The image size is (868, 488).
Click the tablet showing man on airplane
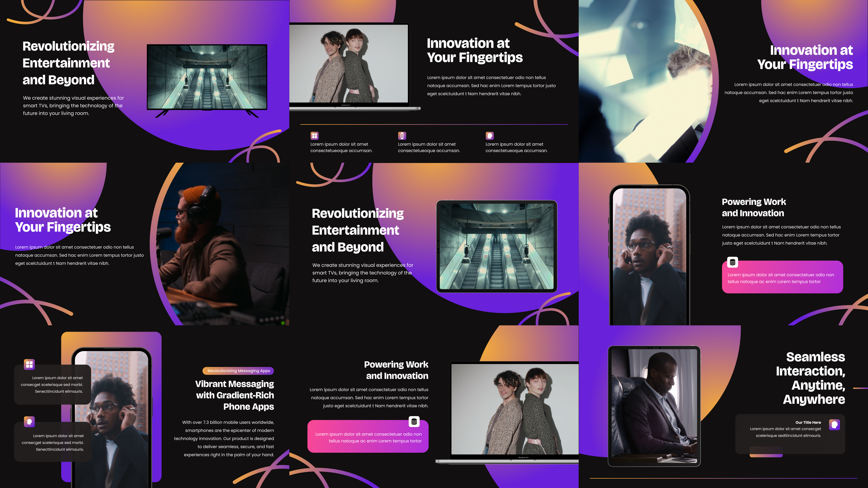click(x=654, y=406)
